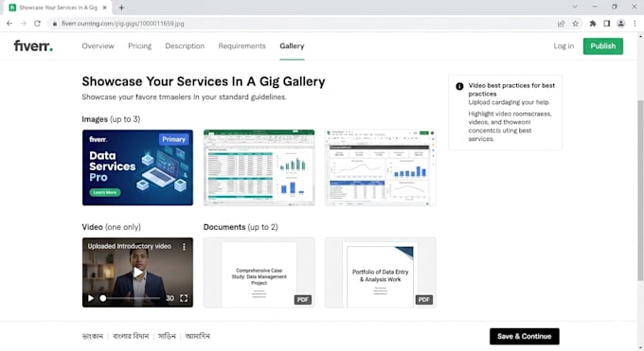
Task: Click the small play control on video bar
Action: pos(91,298)
